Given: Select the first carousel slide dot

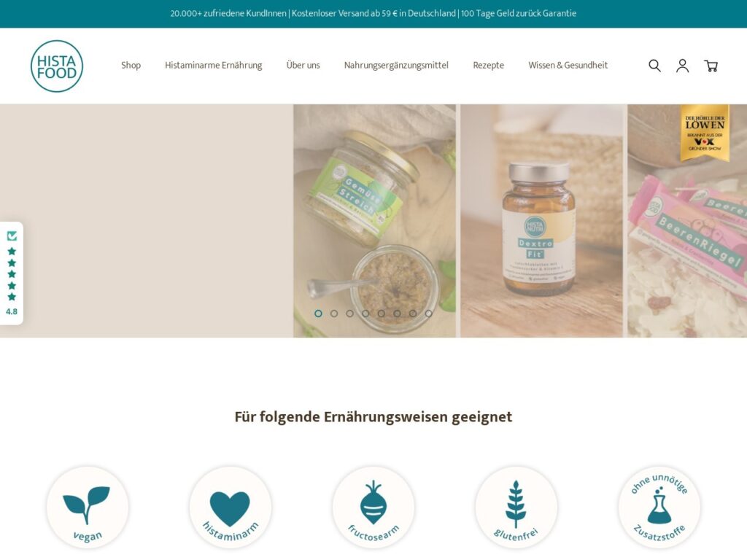Looking at the screenshot, I should (318, 314).
